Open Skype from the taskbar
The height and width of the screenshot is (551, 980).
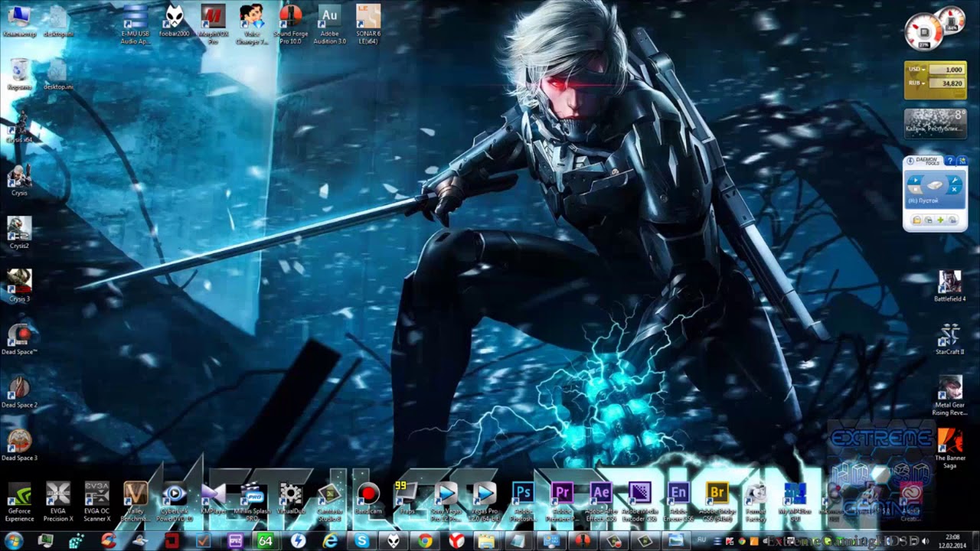(x=361, y=541)
